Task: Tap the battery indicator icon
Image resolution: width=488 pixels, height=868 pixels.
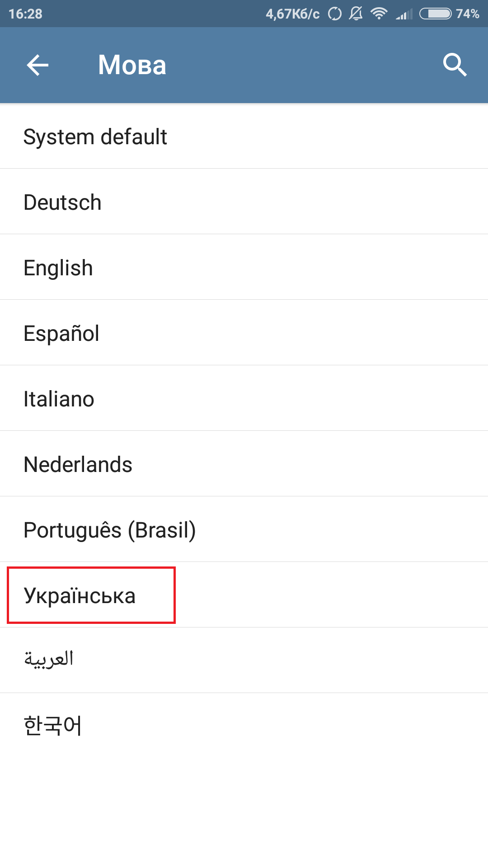Action: (435, 14)
